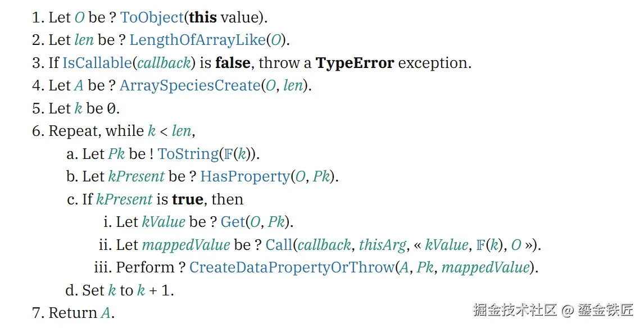Follow the LengthOfArrayLike link
644x328 pixels.
coord(198,40)
